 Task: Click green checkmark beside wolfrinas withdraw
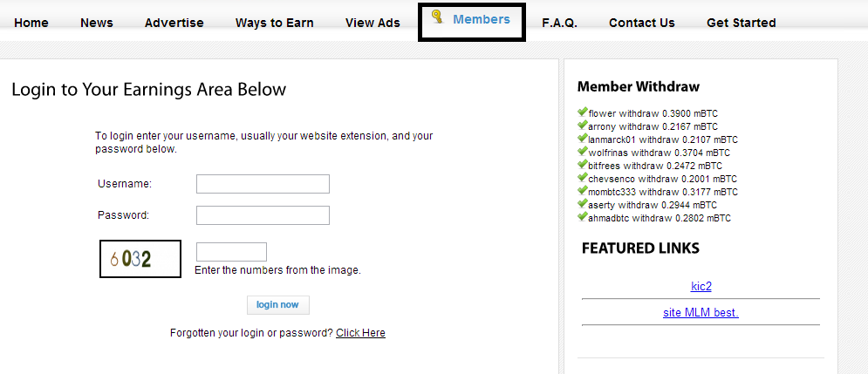(583, 152)
